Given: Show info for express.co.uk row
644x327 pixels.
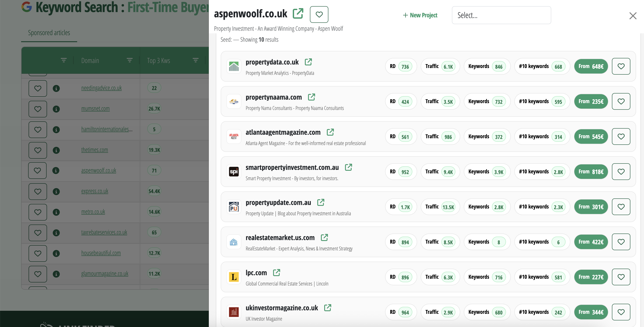Looking at the screenshot, I should point(56,192).
